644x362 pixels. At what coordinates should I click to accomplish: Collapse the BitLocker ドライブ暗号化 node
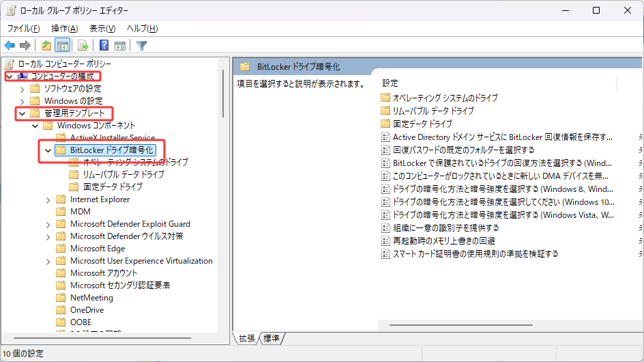coord(48,150)
